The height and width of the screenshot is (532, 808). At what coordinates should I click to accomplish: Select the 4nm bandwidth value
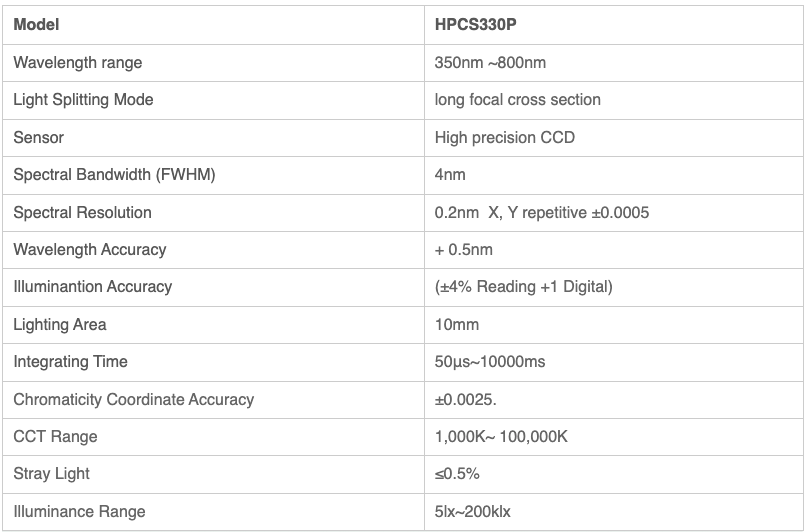pyautogui.click(x=450, y=175)
